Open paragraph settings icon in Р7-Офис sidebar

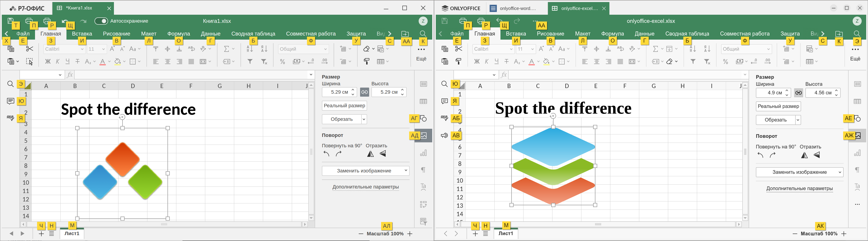(x=424, y=170)
